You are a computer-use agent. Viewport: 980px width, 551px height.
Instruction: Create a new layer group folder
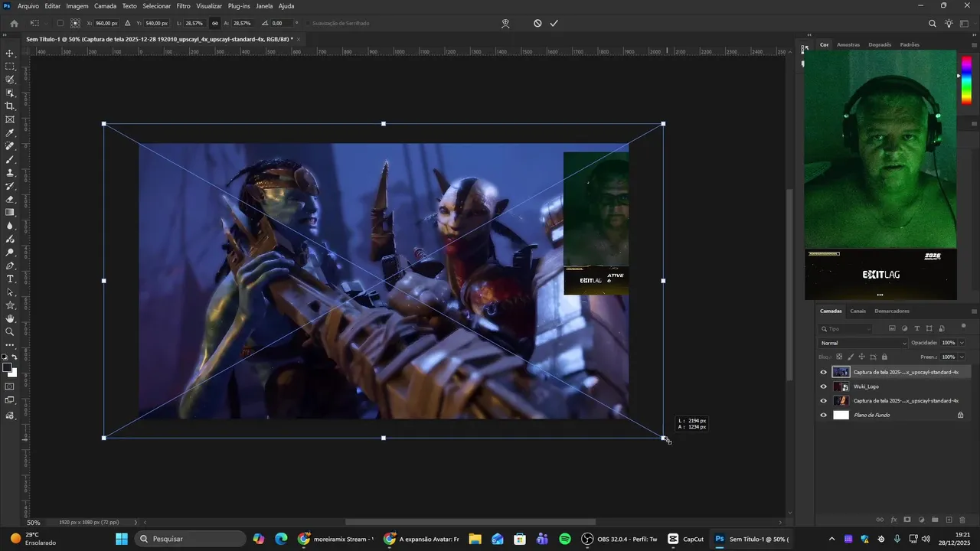pos(935,520)
